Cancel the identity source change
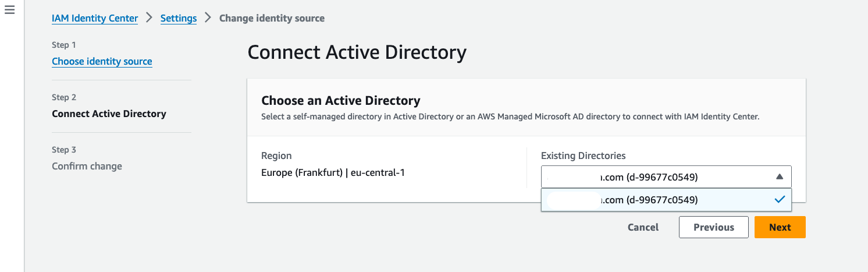 point(643,227)
